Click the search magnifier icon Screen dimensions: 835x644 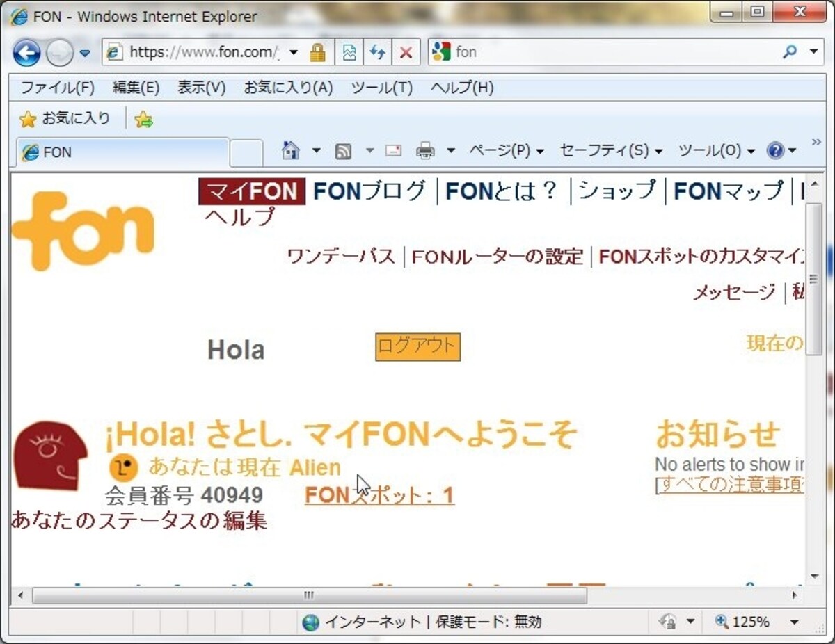pyautogui.click(x=790, y=52)
